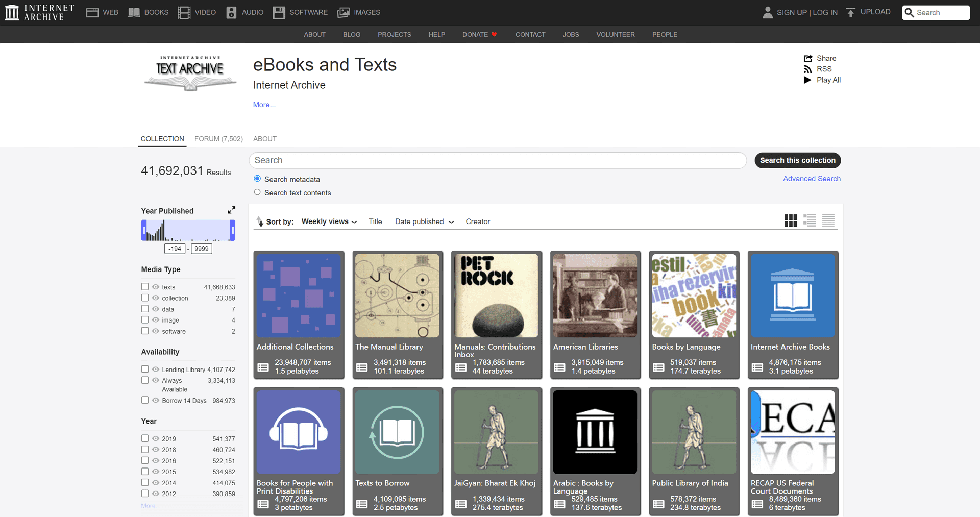Open the VOLUNTEER menu item

click(615, 34)
